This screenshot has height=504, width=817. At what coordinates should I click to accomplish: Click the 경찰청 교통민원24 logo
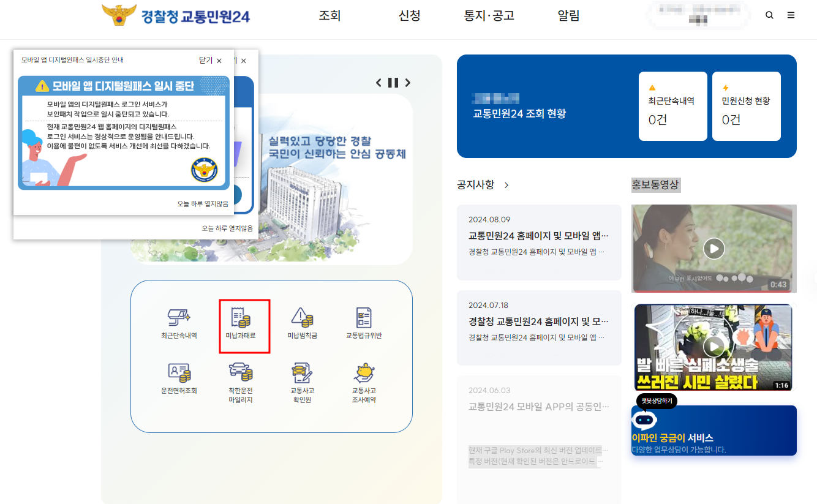coord(176,16)
